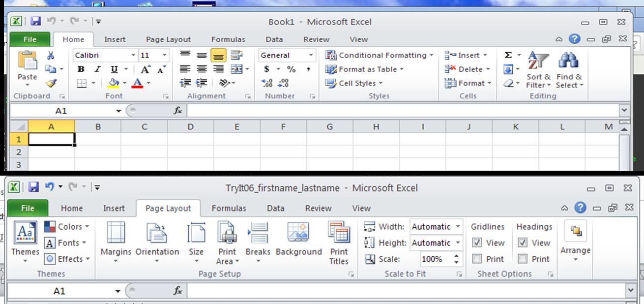
Task: Click Shrink Font icon in Book1
Action: click(160, 69)
